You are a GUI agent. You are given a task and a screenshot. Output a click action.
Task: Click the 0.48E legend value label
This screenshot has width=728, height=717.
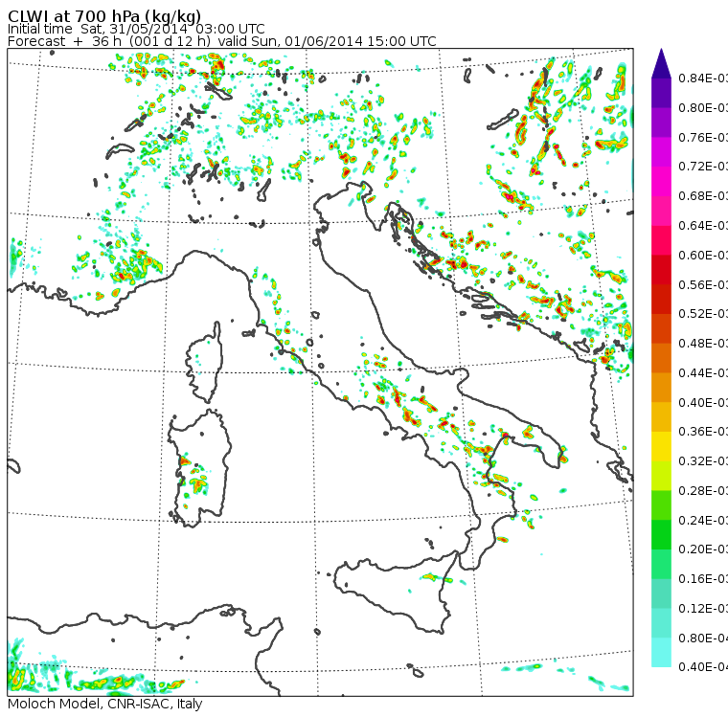(x=703, y=344)
